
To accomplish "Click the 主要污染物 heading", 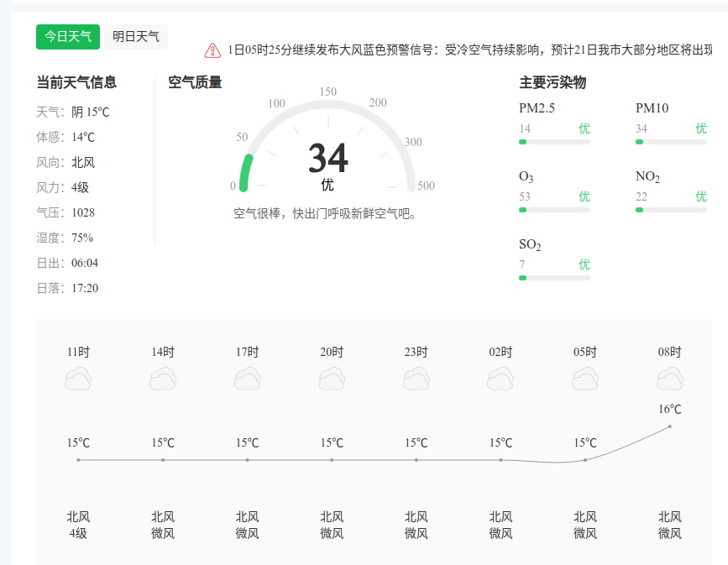I will coord(552,82).
